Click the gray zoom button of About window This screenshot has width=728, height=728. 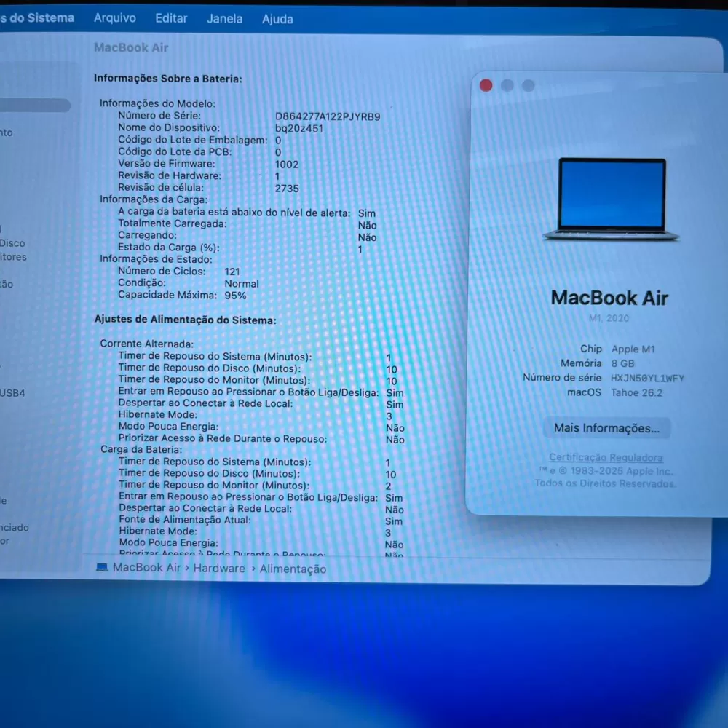coord(529,86)
